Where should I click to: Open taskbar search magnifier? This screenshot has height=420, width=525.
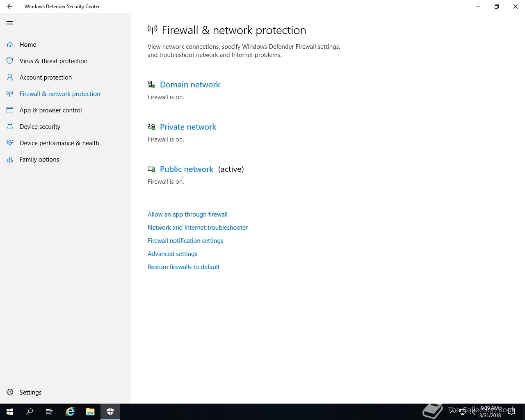(30, 412)
